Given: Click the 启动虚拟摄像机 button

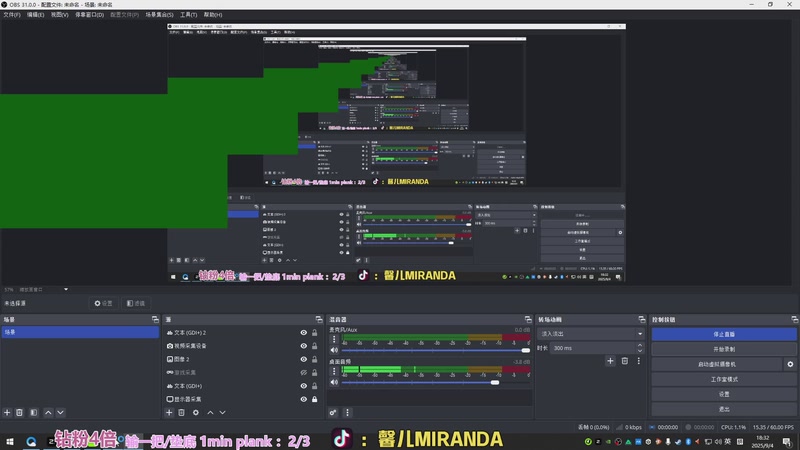Looking at the screenshot, I should click(717, 364).
